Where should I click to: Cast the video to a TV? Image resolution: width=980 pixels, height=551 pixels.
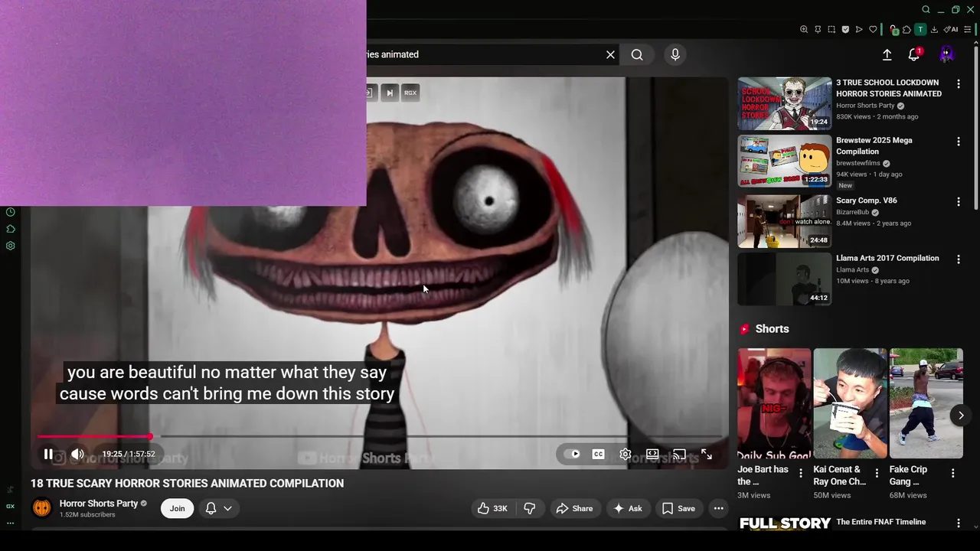coord(679,454)
